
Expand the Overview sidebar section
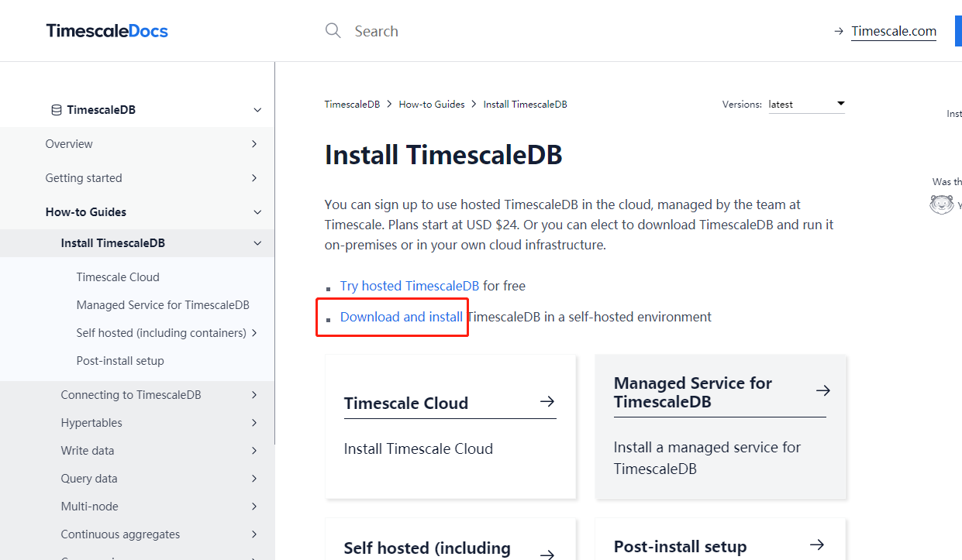[254, 144]
